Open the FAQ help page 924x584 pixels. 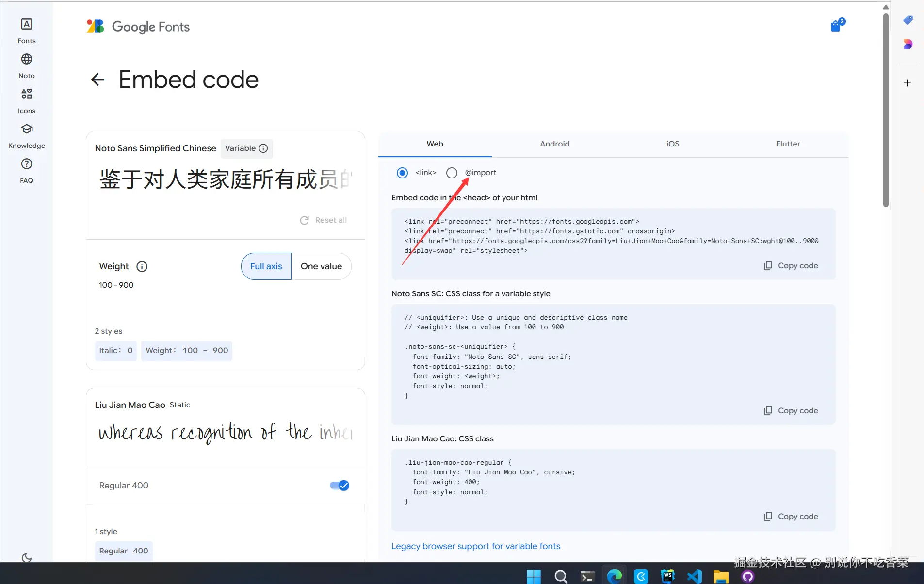27,170
